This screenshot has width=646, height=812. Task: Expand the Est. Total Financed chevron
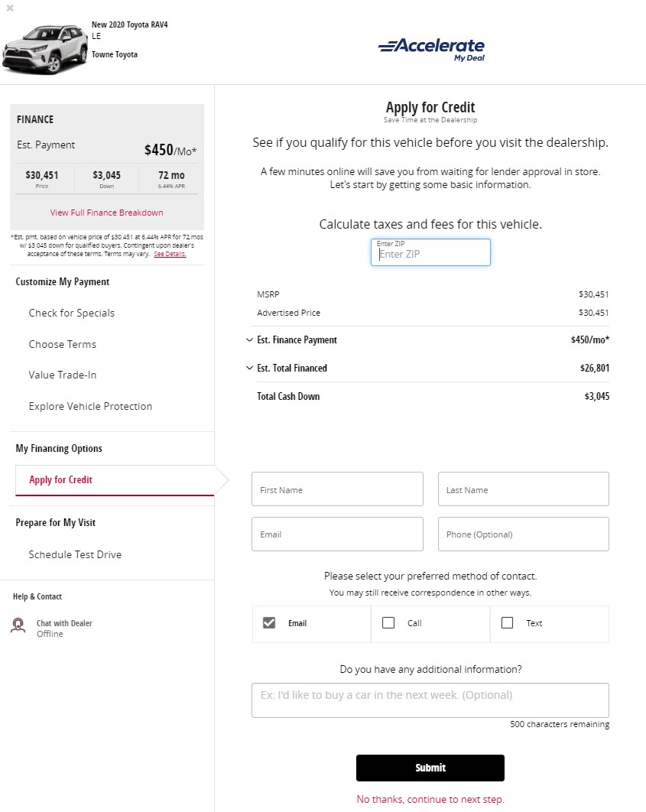tap(249, 368)
